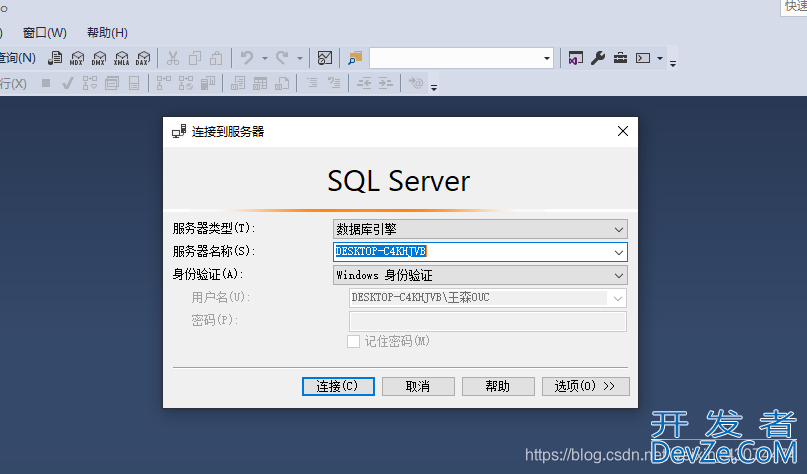807x474 pixels.
Task: Click the Find in Files folder icon
Action: coord(355,58)
